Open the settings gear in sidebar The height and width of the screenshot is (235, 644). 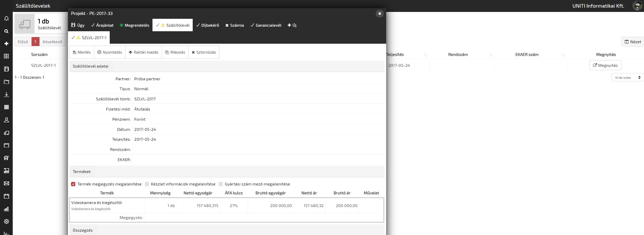tap(6, 221)
